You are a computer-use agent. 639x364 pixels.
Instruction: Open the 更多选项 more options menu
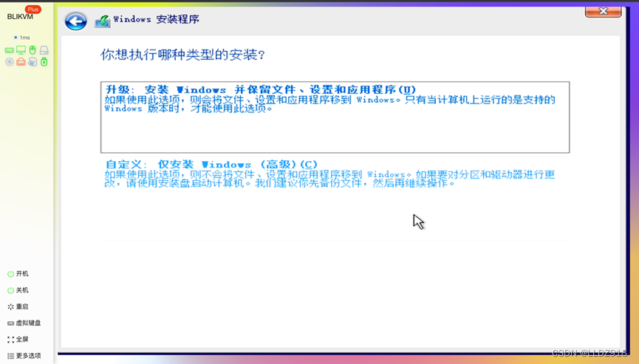click(x=24, y=355)
